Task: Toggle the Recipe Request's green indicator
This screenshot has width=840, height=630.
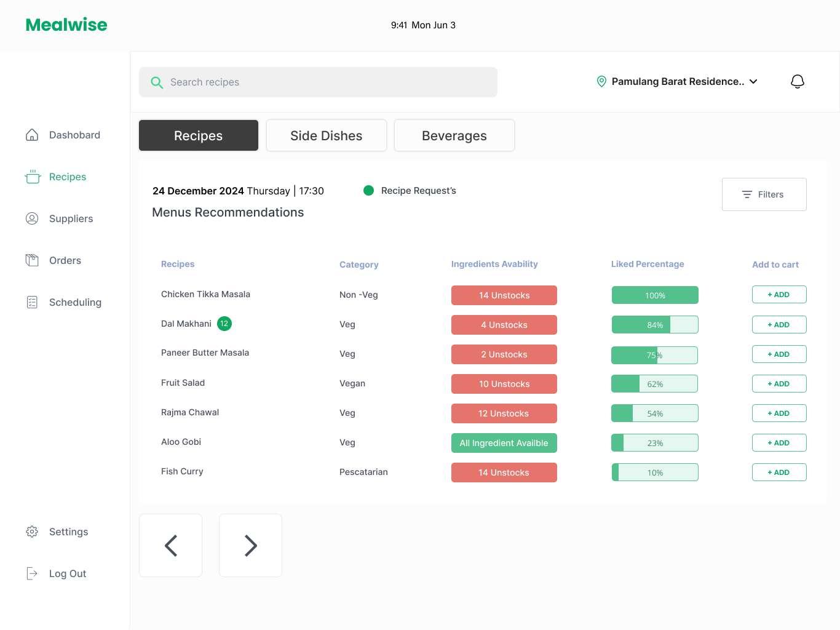Action: [369, 191]
